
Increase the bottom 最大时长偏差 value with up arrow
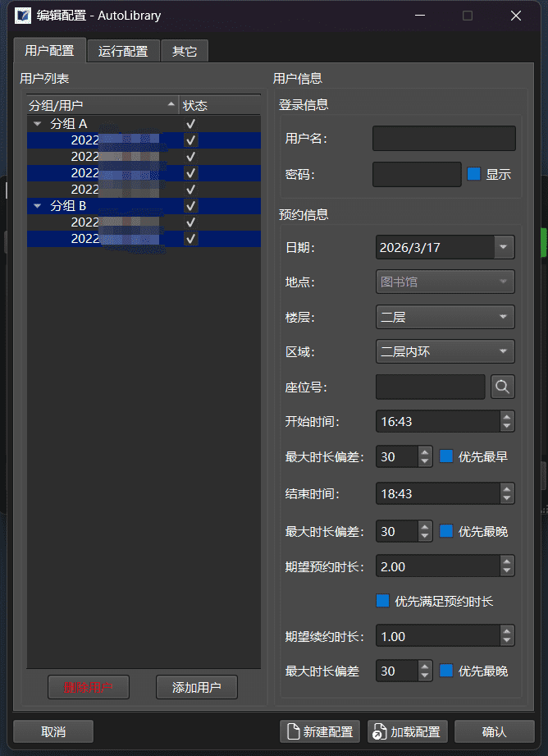425,666
